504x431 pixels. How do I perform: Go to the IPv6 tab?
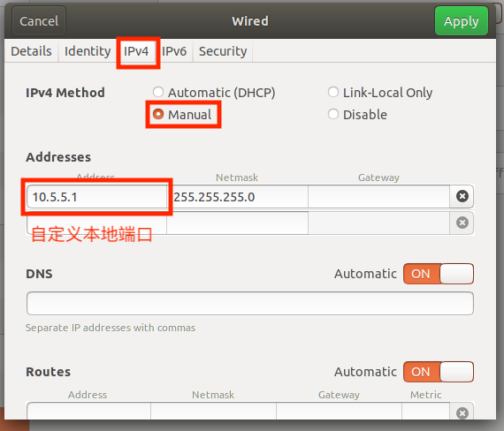[x=174, y=51]
